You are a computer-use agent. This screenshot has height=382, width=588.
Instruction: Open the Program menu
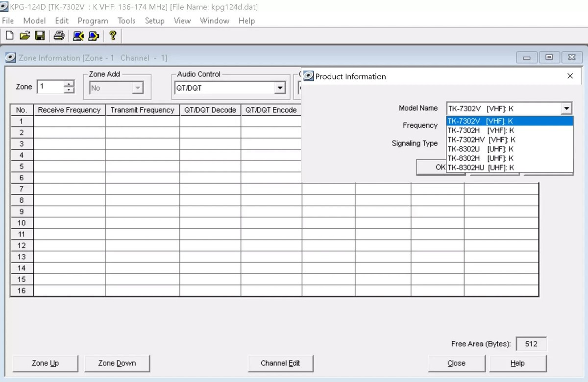pos(93,21)
